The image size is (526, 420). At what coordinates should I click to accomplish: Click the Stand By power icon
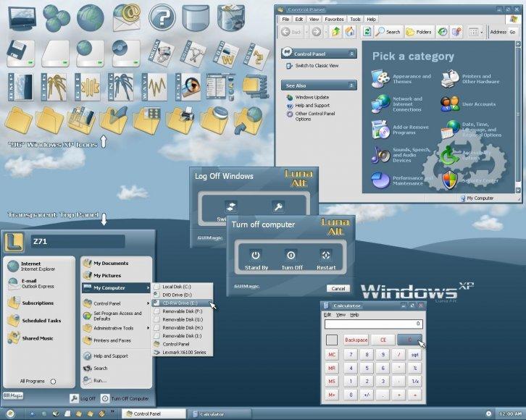(256, 255)
